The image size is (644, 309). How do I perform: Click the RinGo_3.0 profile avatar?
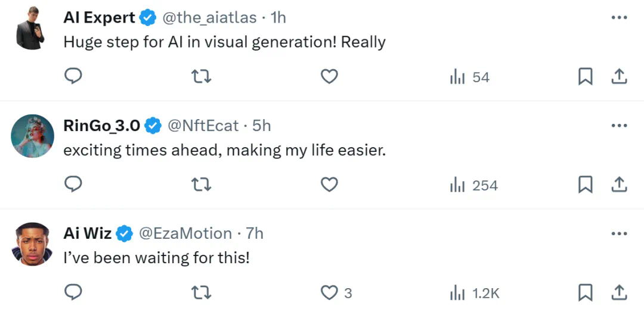pos(33,136)
